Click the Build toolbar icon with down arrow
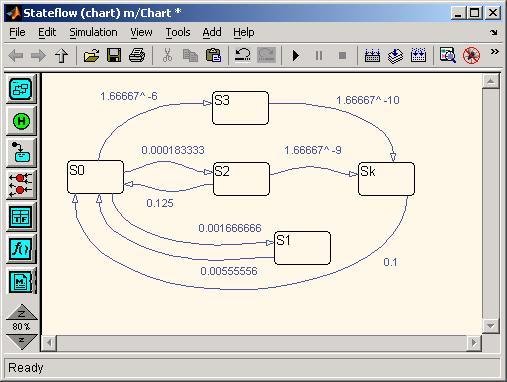Viewport: 507px width, 382px height. coord(395,55)
